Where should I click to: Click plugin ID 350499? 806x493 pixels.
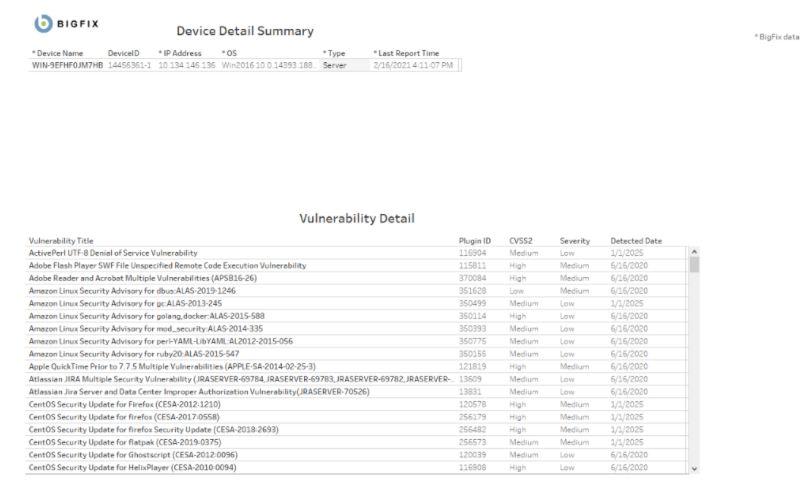(x=472, y=303)
